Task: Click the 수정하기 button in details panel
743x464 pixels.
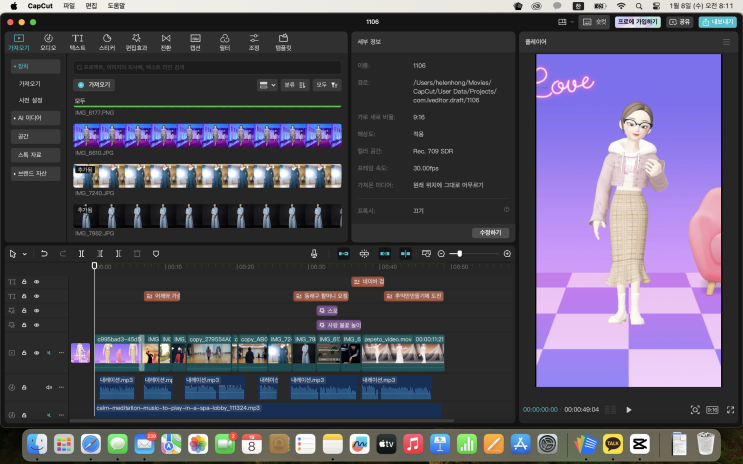Action: pyautogui.click(x=490, y=232)
